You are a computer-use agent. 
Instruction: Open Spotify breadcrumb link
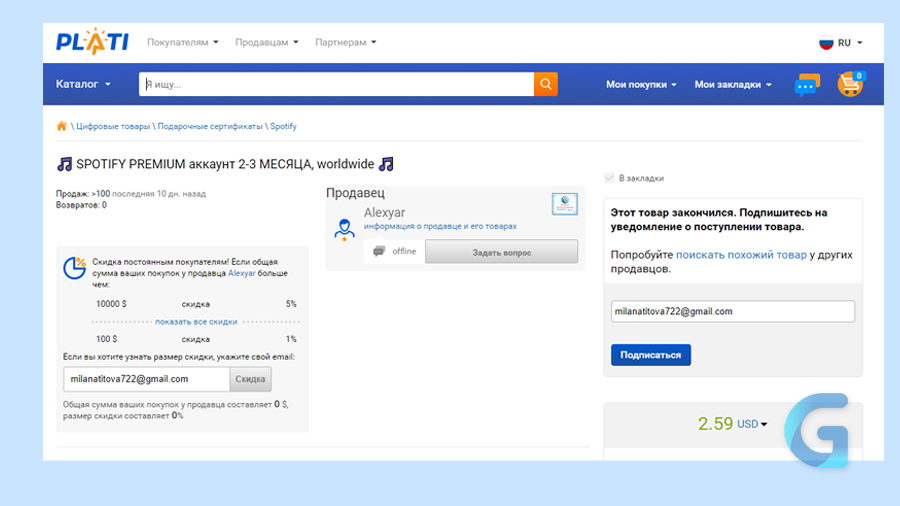(284, 126)
